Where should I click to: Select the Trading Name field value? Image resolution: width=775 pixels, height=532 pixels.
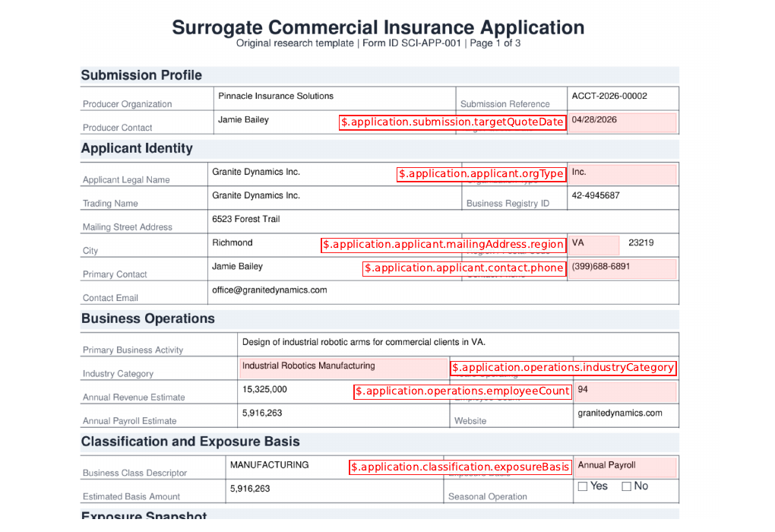[334, 198]
